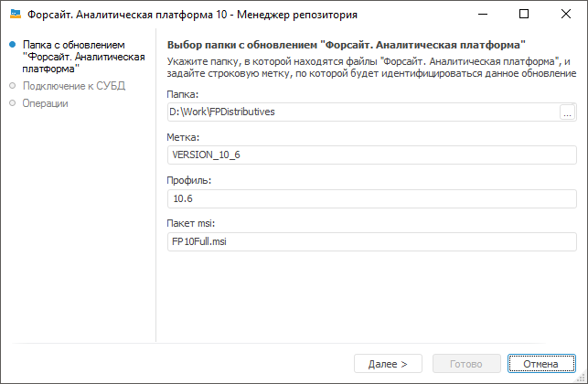
Task: Open folder browse dialog with ellipsis button
Action: pos(567,112)
